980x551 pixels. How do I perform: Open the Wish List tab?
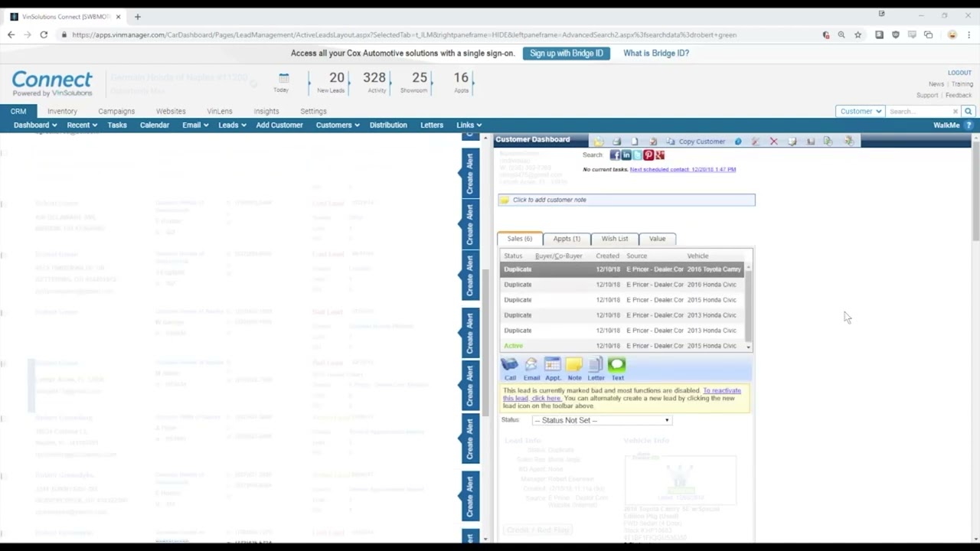pyautogui.click(x=615, y=239)
